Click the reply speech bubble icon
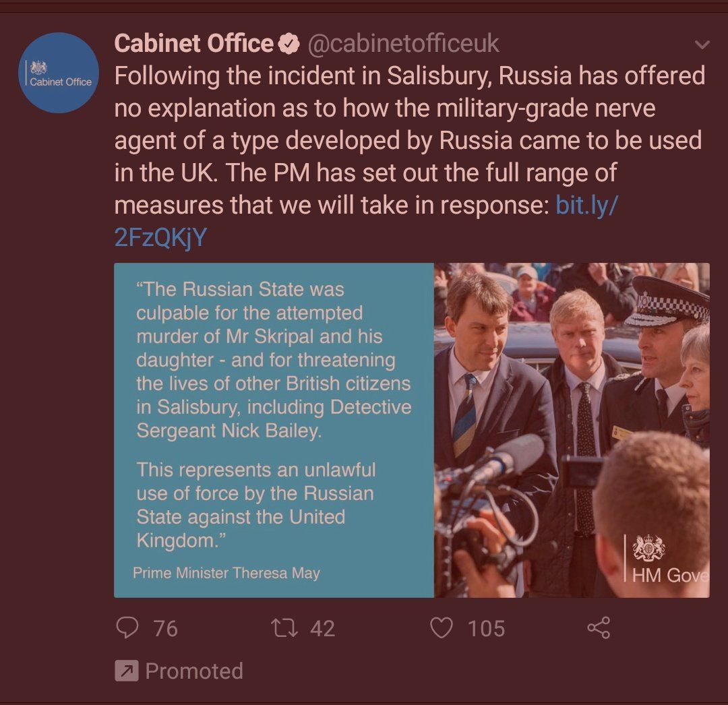This screenshot has width=728, height=705. 127,628
